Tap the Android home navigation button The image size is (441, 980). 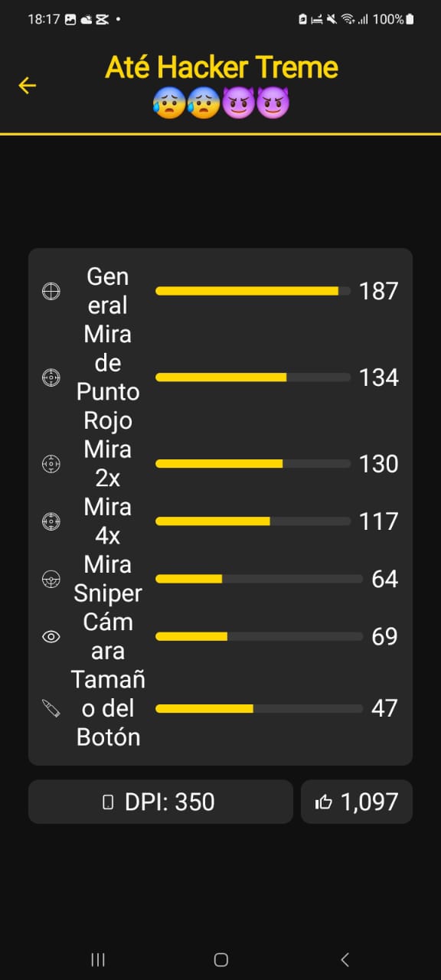point(220,959)
